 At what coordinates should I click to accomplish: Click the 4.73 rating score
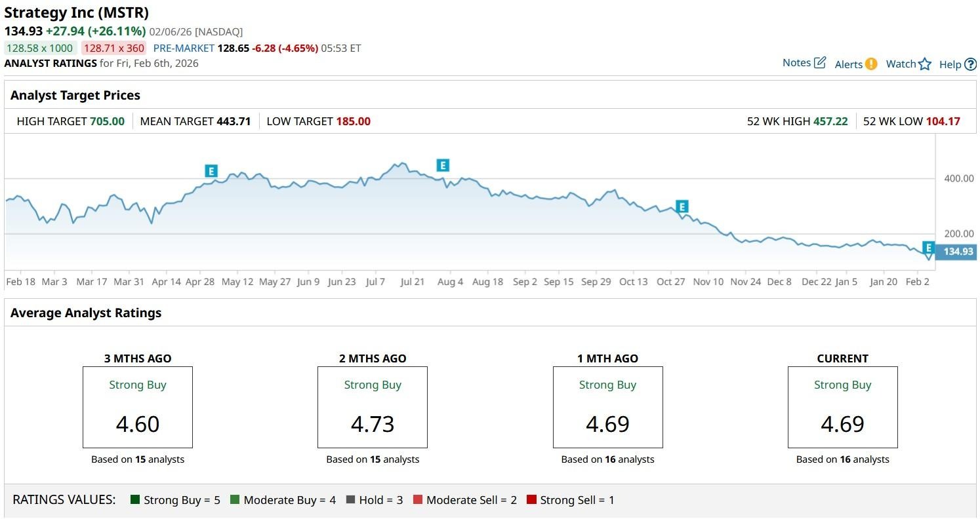(x=373, y=424)
